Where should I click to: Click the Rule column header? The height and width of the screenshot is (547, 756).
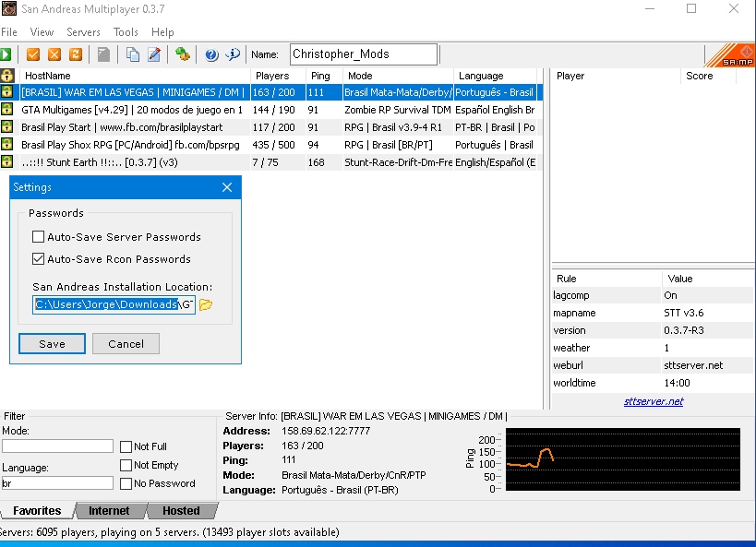(x=607, y=279)
